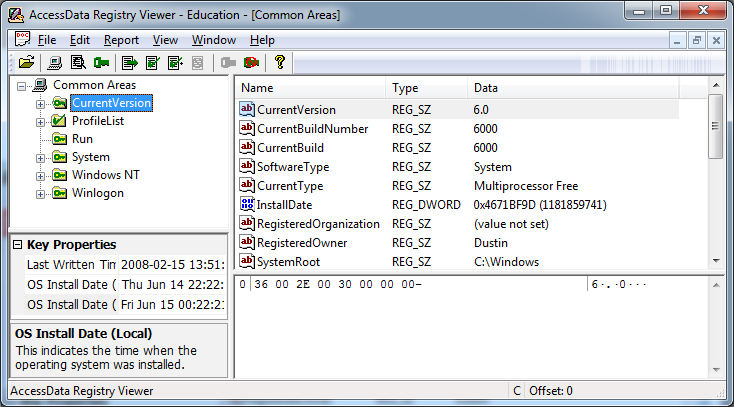Expand the System tree node
This screenshot has width=734, height=407.
coord(40,158)
